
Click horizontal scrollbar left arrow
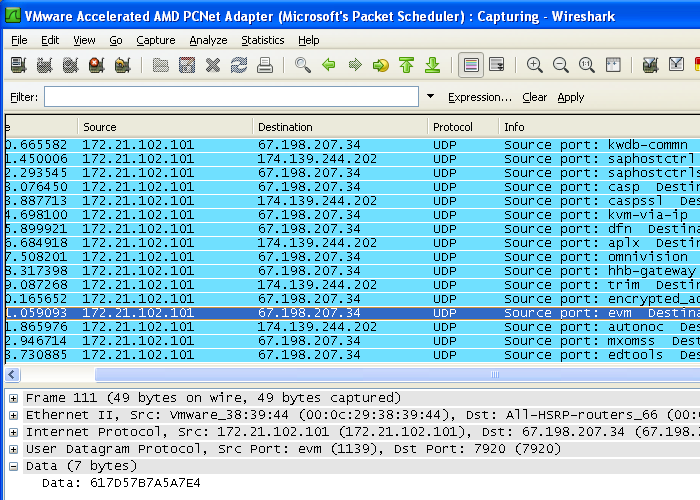[x=12, y=374]
